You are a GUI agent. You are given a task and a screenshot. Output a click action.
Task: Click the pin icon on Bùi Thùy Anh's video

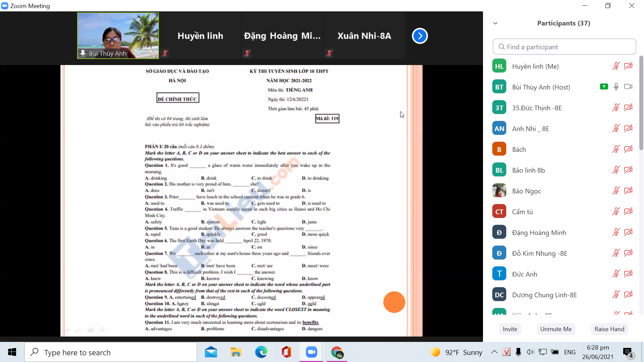point(83,53)
